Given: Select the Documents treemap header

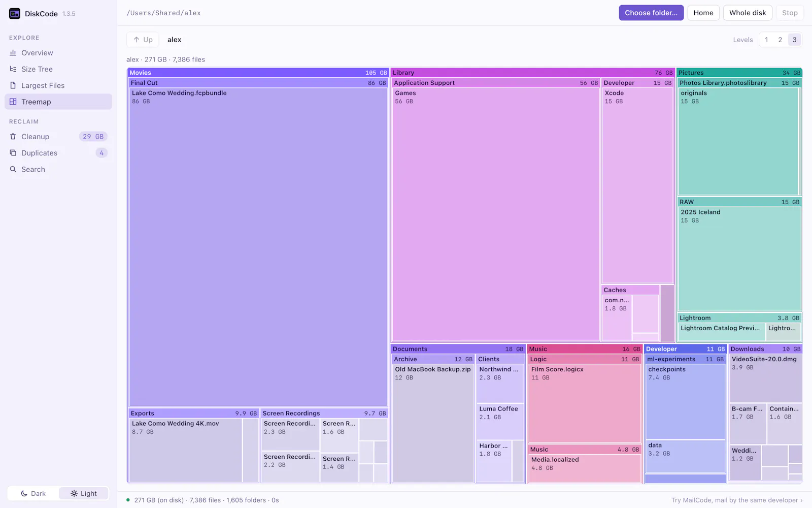Looking at the screenshot, I should click(458, 349).
